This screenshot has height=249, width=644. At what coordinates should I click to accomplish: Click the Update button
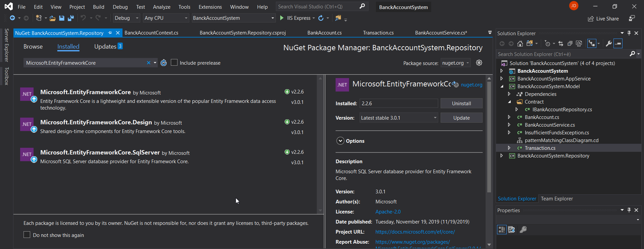(x=461, y=118)
